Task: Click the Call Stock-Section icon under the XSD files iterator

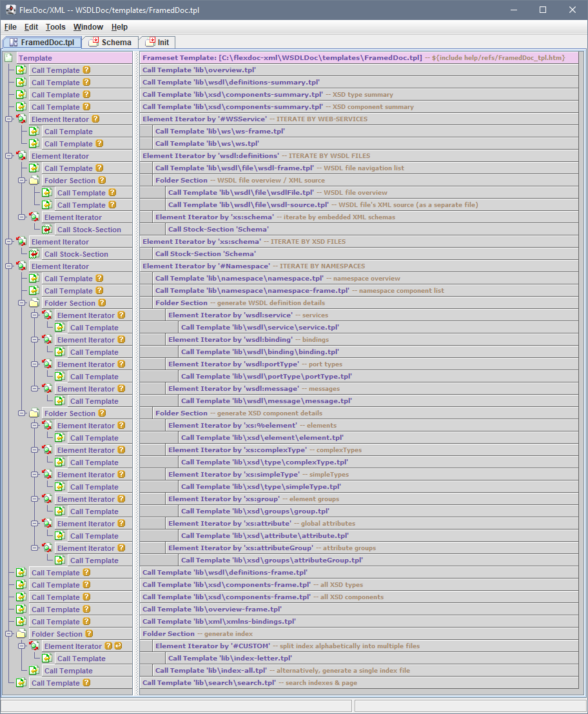Action: point(35,254)
